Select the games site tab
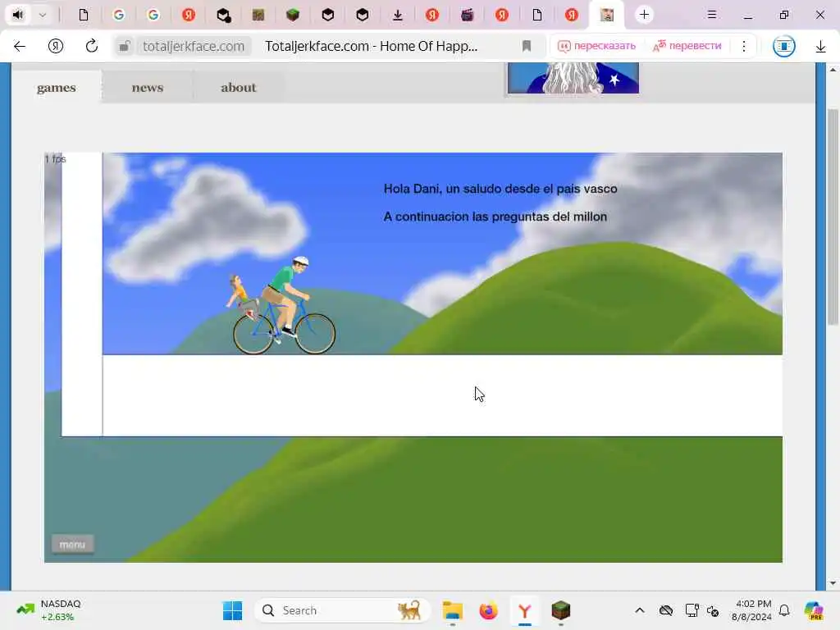 (57, 87)
